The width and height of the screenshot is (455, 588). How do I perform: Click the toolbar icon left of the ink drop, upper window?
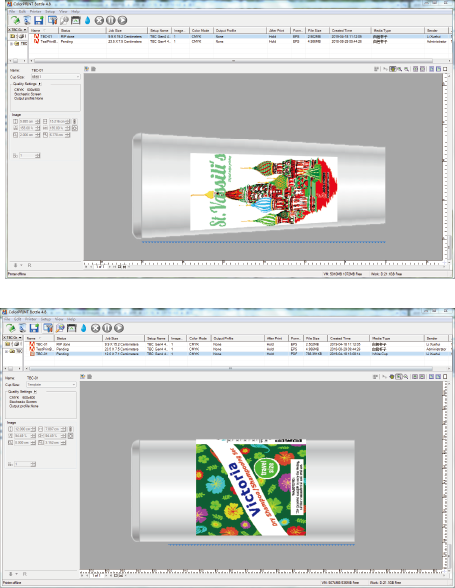pos(75,20)
